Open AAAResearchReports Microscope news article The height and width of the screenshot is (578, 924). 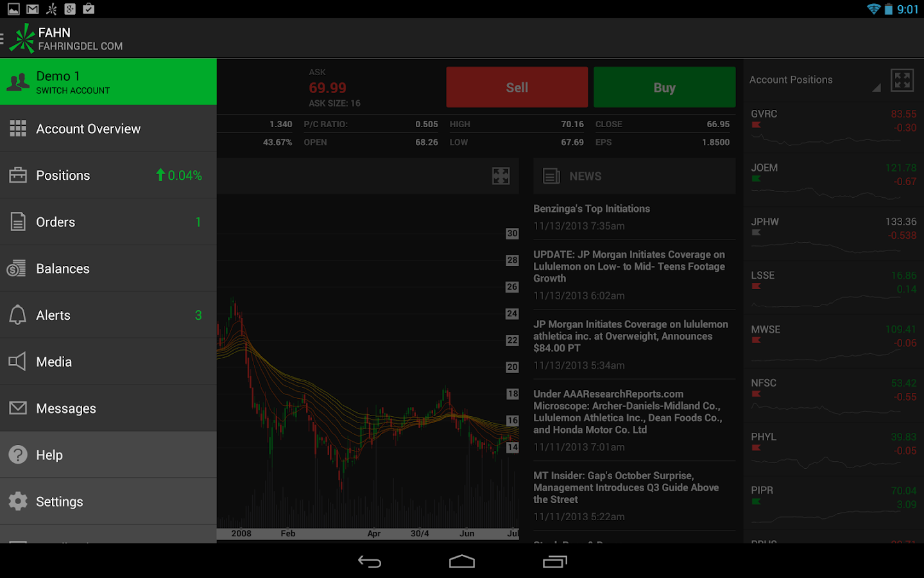pyautogui.click(x=635, y=420)
